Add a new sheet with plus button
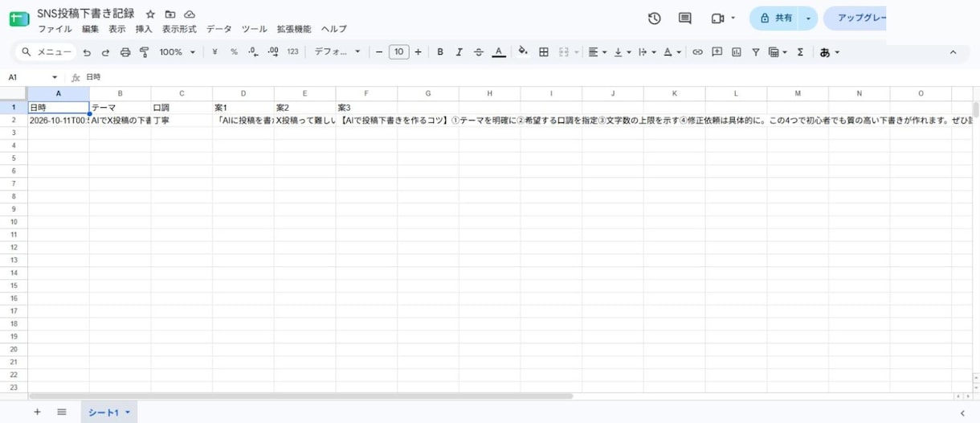980x423 pixels. pos(37,412)
